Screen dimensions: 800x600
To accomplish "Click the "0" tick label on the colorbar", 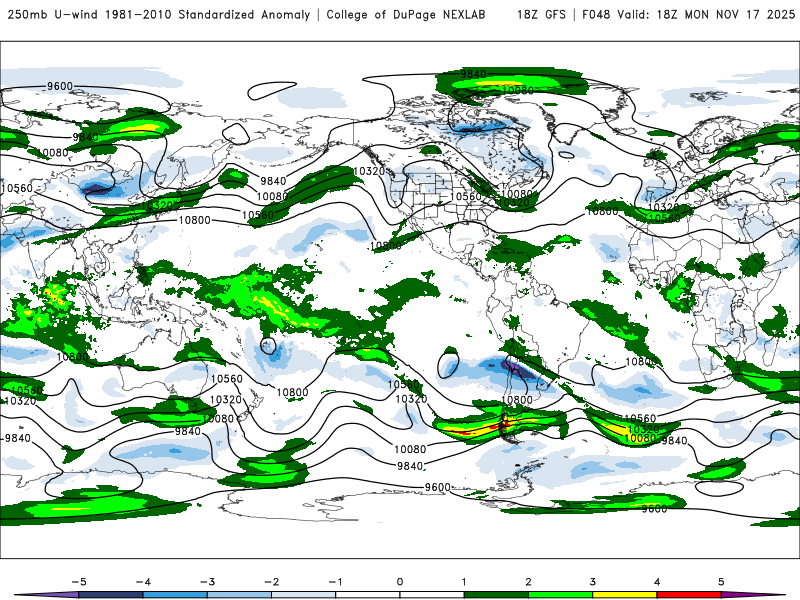I will point(400,582).
